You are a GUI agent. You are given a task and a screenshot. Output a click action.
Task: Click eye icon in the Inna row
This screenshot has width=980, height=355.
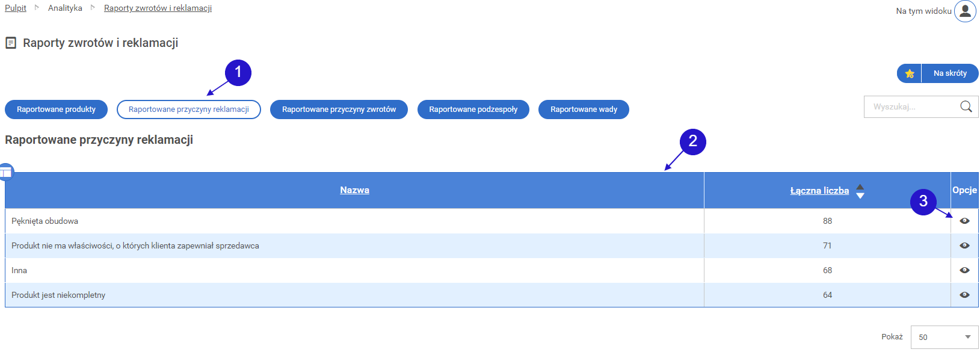(x=964, y=270)
